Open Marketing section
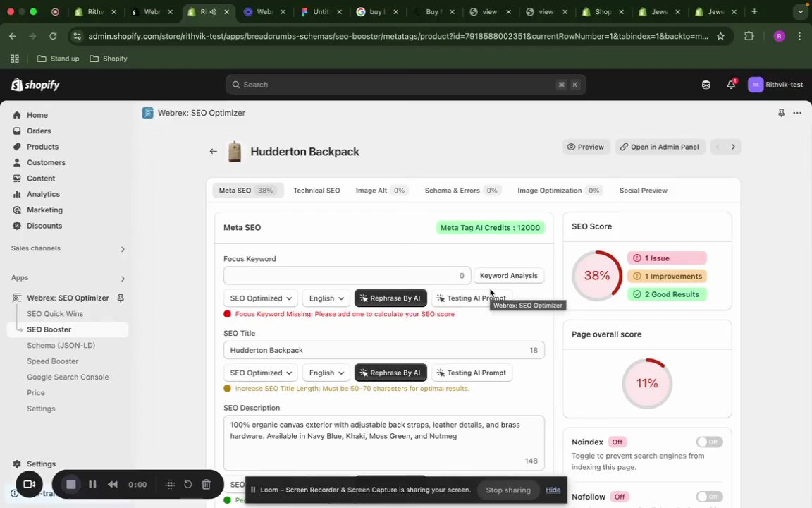The height and width of the screenshot is (508, 812). [44, 210]
